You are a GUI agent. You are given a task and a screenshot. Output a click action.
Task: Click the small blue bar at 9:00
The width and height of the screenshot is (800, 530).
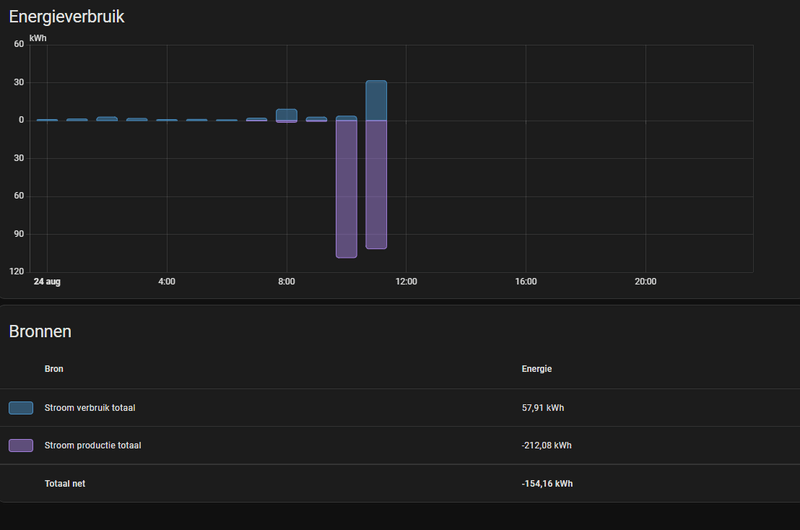(316, 118)
